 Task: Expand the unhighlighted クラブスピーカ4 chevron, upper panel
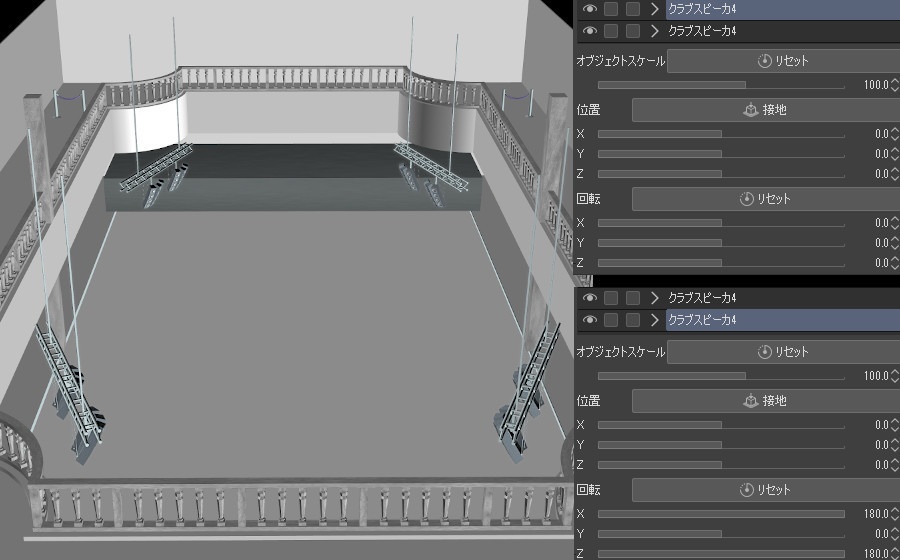654,31
